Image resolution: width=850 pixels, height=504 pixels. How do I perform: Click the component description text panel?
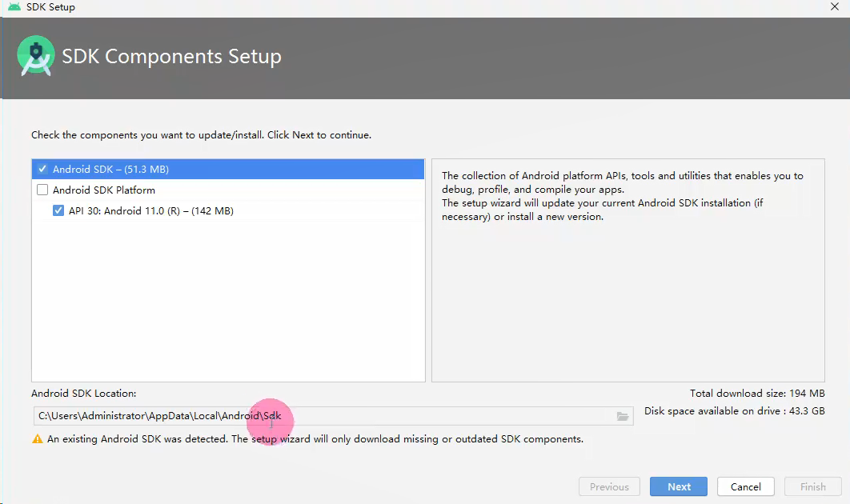pyautogui.click(x=627, y=270)
